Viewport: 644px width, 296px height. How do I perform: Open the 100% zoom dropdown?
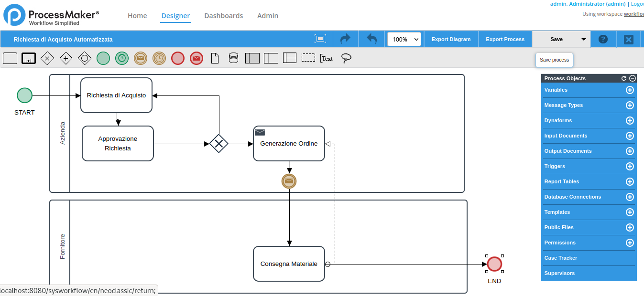point(404,39)
